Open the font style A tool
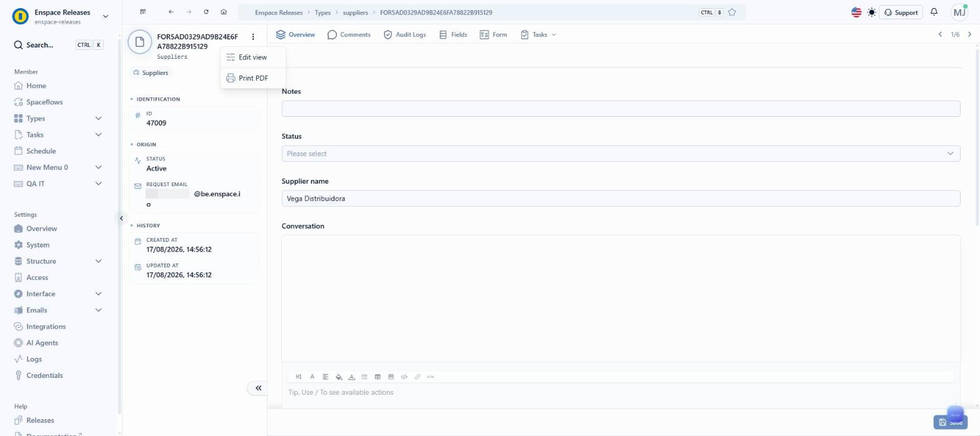Viewport: 980px width, 436px height. click(x=312, y=377)
